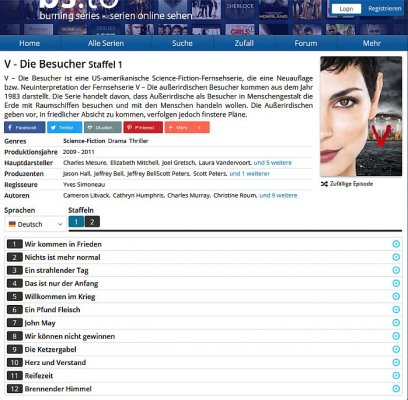Expand Autoren 'und 9 weitere'
Screen dimensions: 408x400
click(x=278, y=195)
